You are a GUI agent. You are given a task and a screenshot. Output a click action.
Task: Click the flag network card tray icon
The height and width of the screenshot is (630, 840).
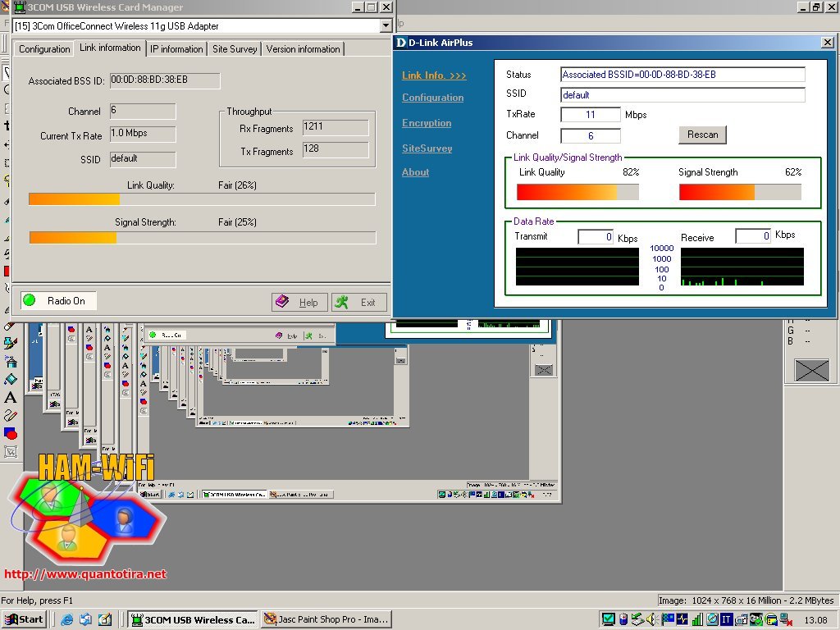click(668, 619)
